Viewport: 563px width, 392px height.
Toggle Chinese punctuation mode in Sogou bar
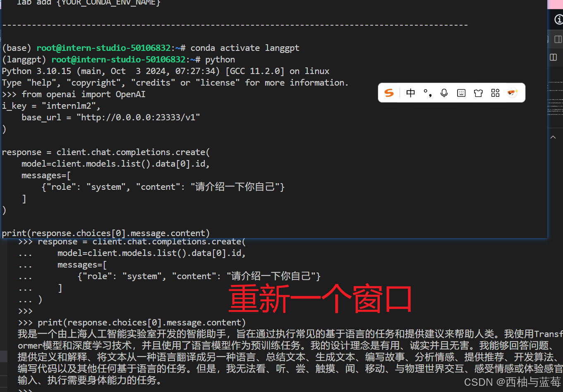[x=428, y=93]
